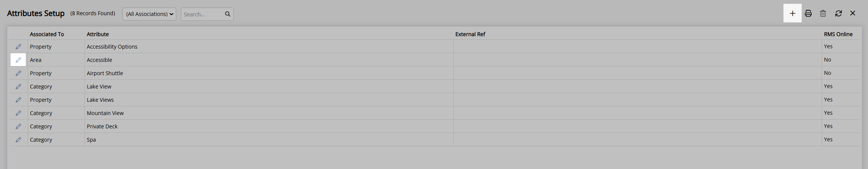Edit the Accessibility Options attribute
This screenshot has height=169, width=868.
pyautogui.click(x=18, y=46)
